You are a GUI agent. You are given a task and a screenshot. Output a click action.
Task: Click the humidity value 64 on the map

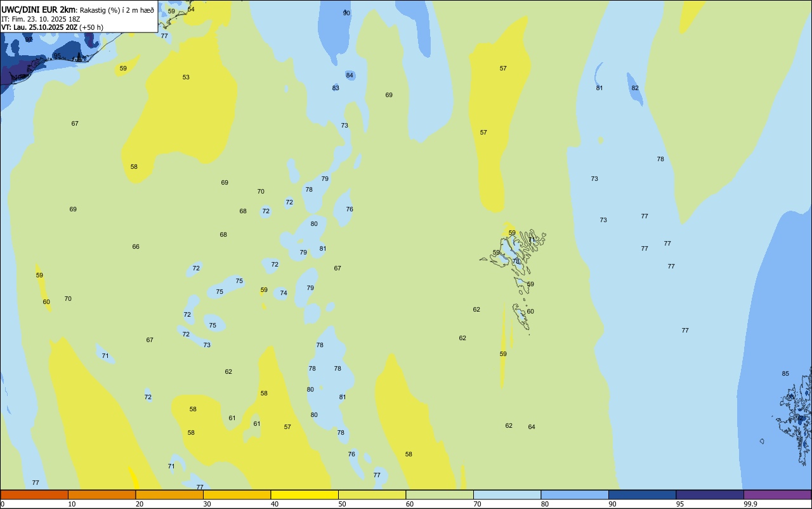pos(532,427)
